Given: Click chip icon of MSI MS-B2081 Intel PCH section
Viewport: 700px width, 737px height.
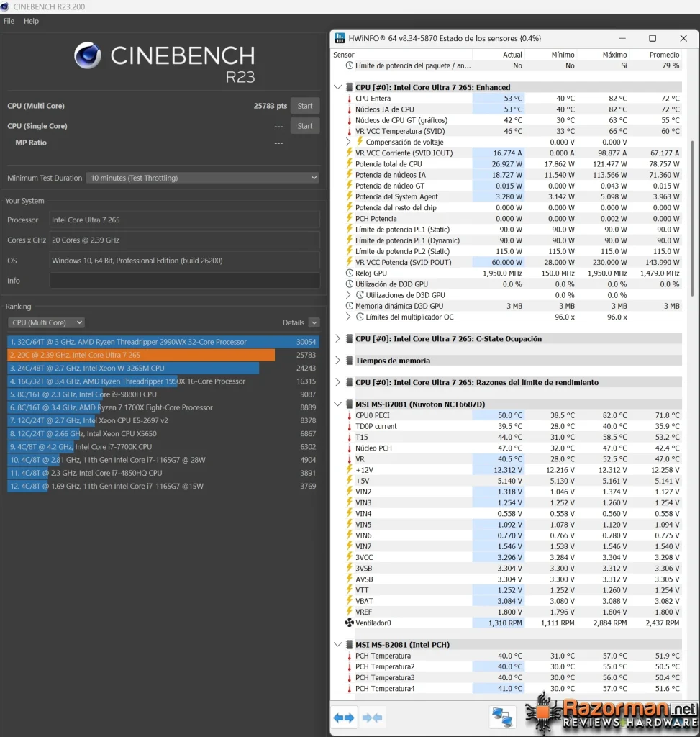Looking at the screenshot, I should (350, 644).
